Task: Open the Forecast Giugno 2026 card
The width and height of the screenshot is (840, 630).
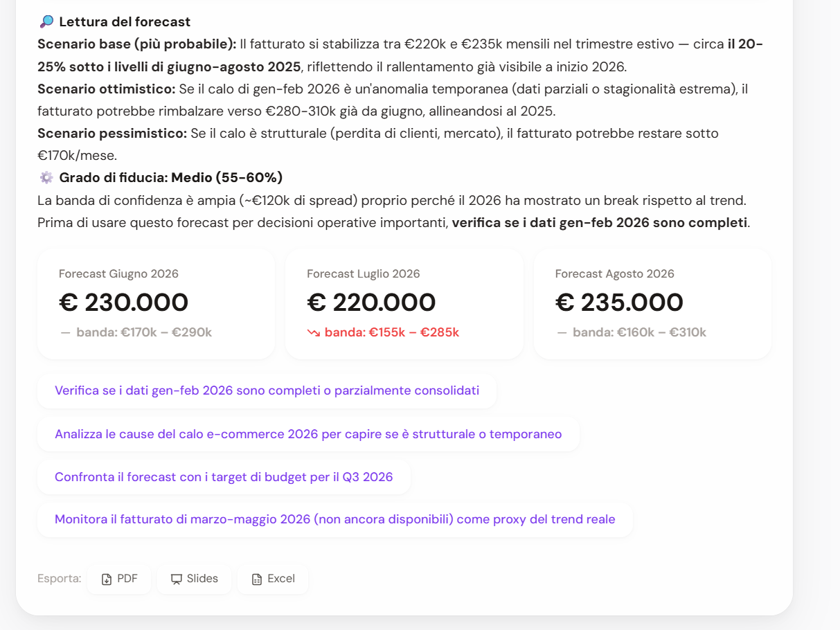Action: [157, 304]
